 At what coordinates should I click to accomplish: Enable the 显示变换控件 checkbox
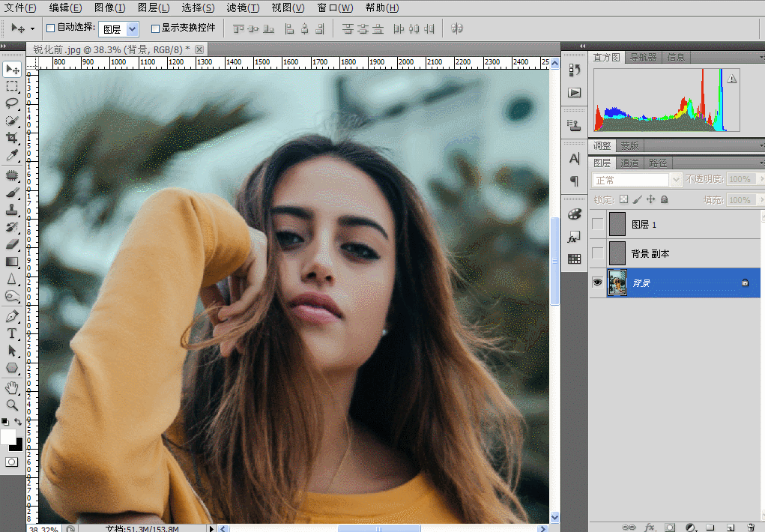155,28
